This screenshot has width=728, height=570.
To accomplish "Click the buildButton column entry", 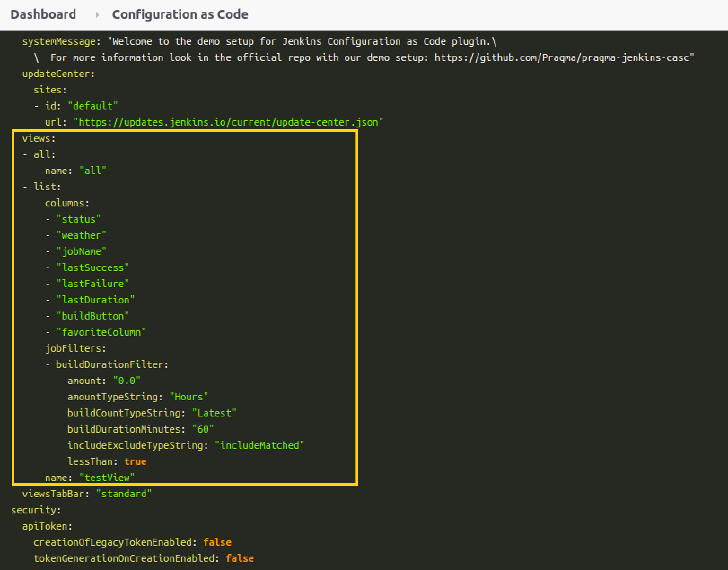I will (x=93, y=316).
